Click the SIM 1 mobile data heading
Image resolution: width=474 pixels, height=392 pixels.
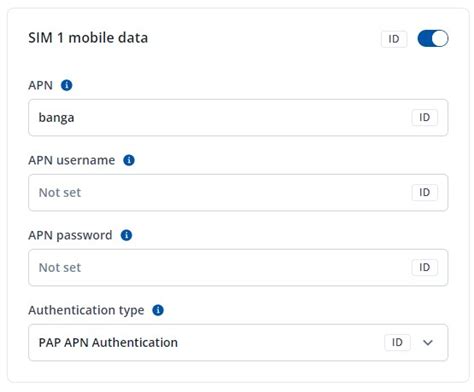pos(88,38)
